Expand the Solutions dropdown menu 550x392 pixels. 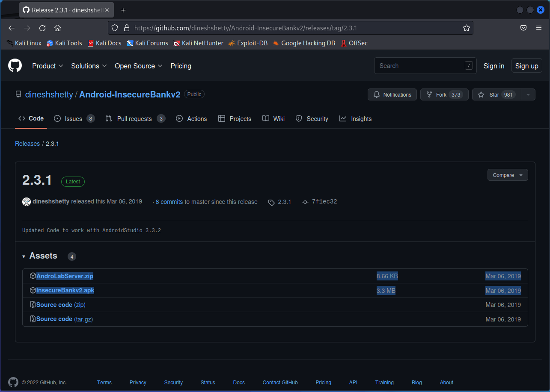point(89,66)
